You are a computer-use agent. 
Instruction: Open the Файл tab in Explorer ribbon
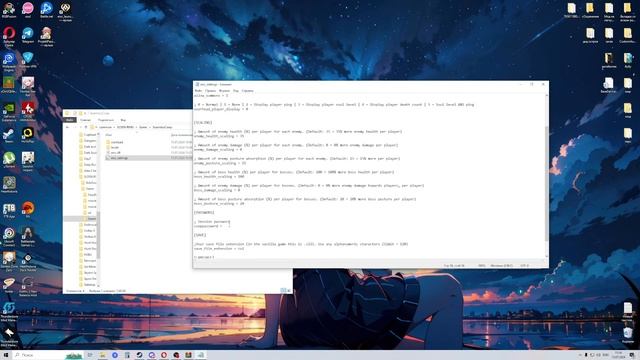pyautogui.click(x=70, y=120)
